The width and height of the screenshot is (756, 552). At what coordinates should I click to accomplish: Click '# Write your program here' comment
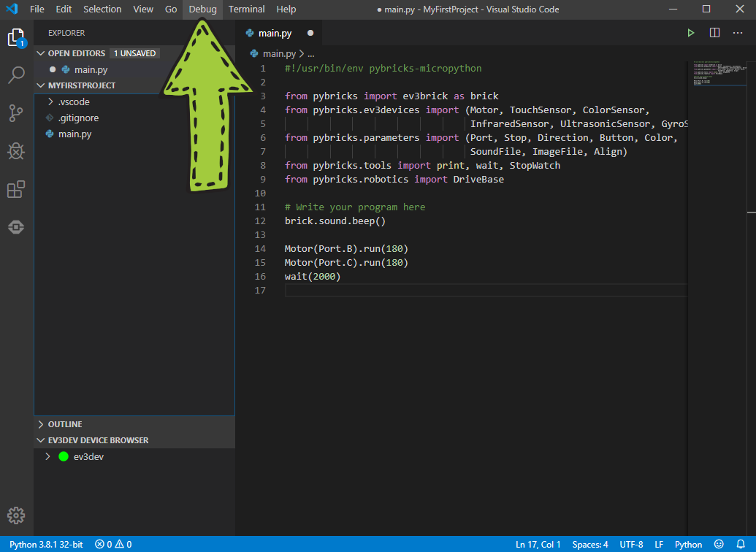(355, 207)
